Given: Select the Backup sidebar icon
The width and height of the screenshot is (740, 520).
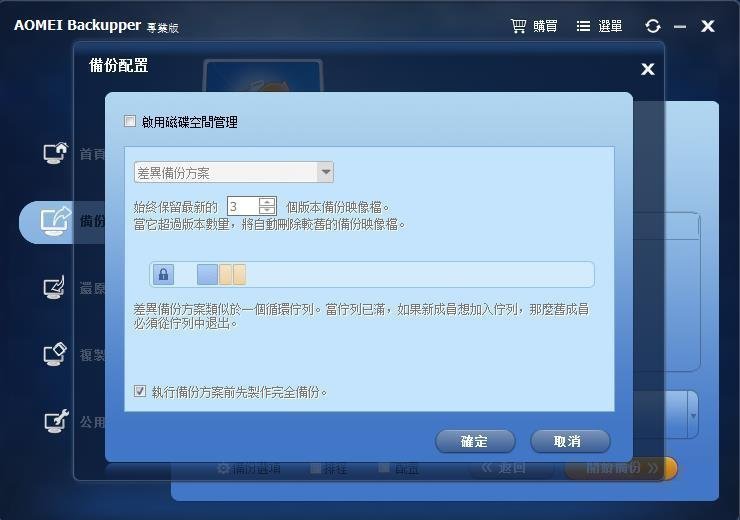Looking at the screenshot, I should (x=56, y=221).
